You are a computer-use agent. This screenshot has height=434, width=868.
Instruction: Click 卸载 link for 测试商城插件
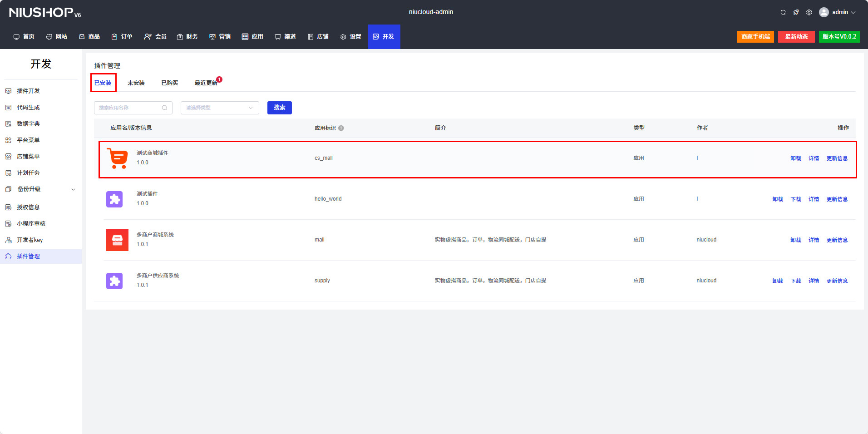[x=795, y=158]
